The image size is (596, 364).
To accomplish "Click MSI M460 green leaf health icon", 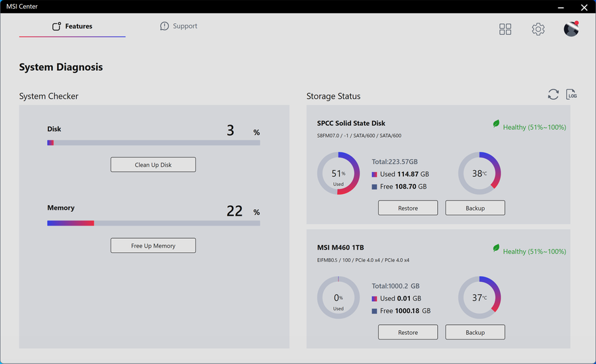I will (x=496, y=248).
